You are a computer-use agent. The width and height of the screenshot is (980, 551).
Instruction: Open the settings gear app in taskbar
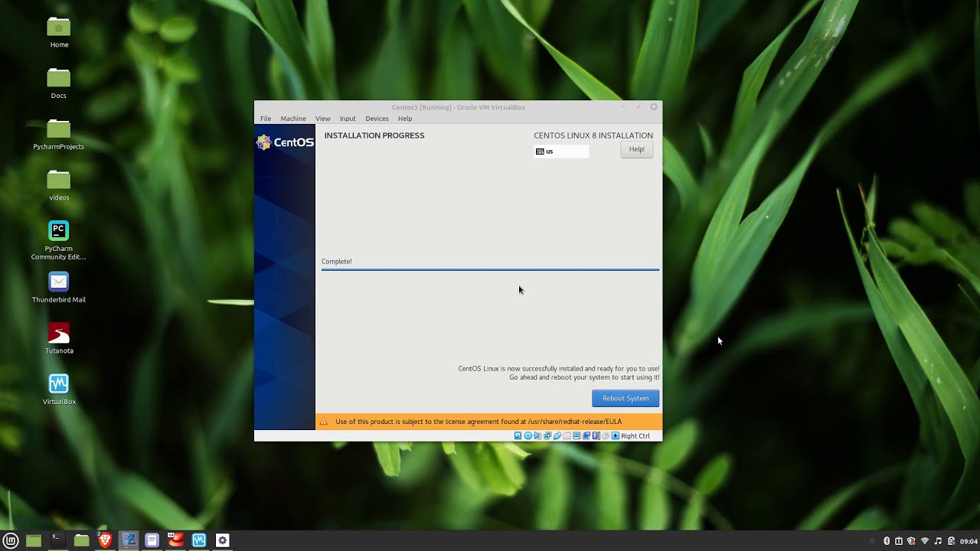(x=222, y=540)
